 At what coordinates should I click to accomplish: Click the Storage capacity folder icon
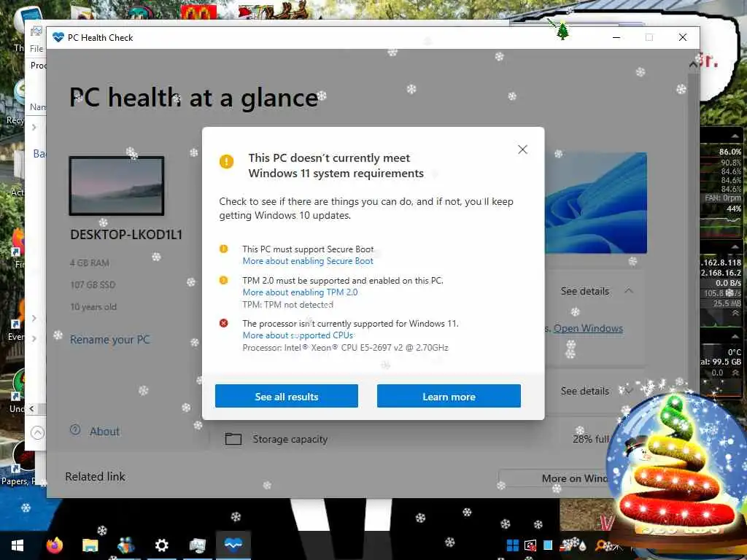233,438
